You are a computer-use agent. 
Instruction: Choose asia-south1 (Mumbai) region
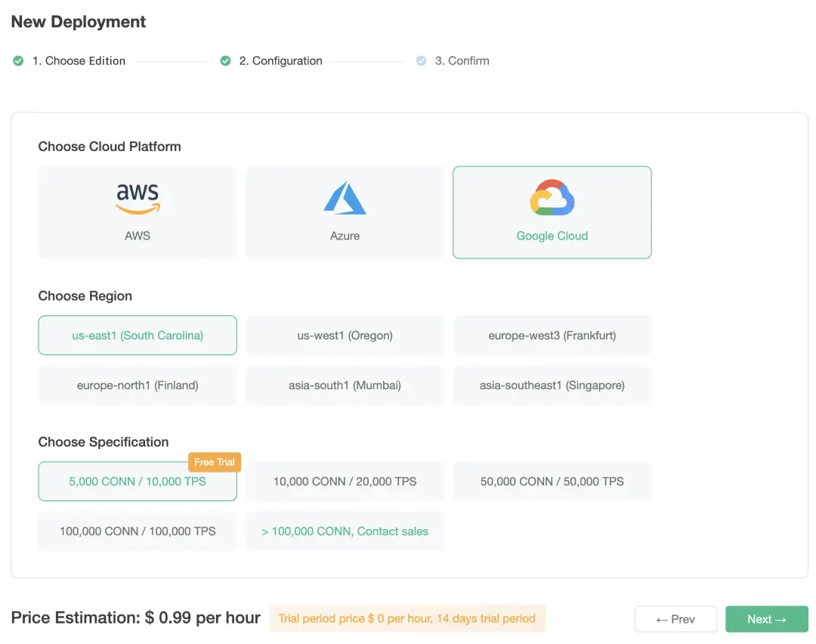[345, 385]
